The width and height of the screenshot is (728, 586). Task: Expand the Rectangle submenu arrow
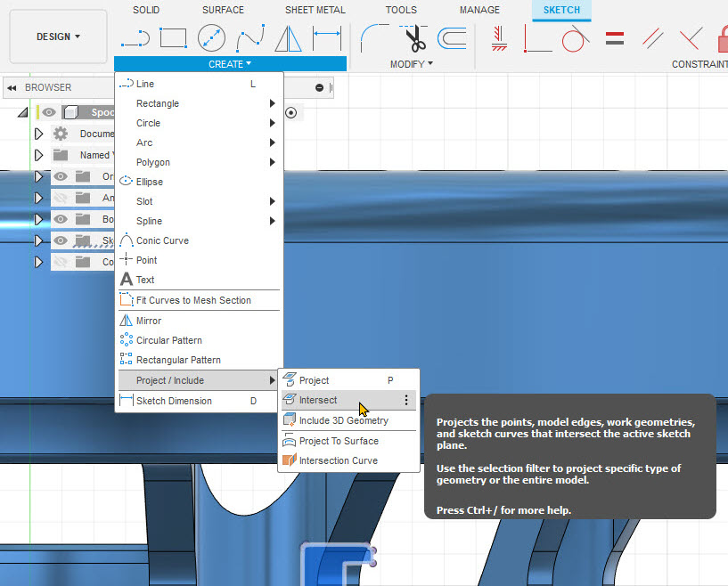[x=273, y=103]
